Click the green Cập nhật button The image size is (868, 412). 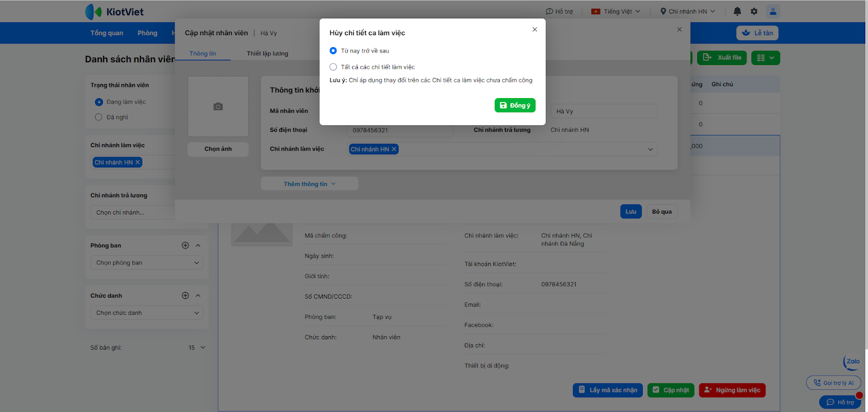pyautogui.click(x=671, y=390)
